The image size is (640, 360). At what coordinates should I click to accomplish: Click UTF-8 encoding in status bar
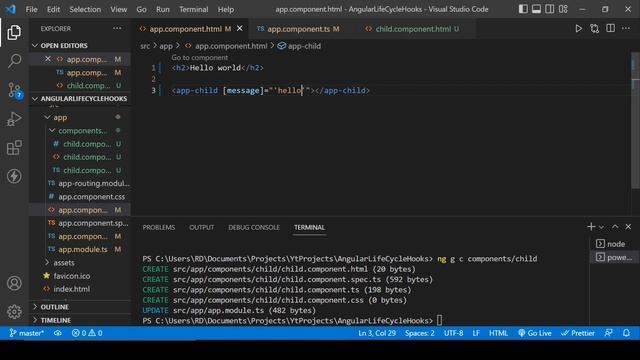(453, 333)
